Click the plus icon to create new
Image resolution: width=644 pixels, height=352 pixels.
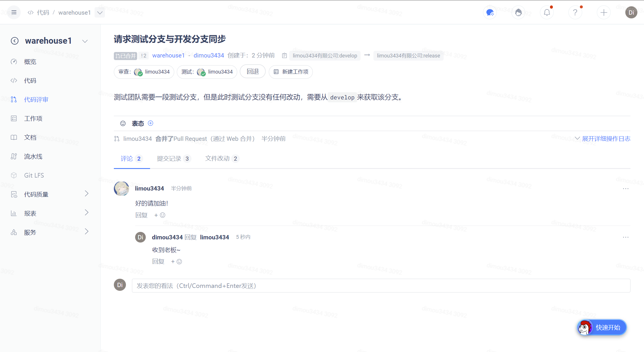(x=604, y=12)
